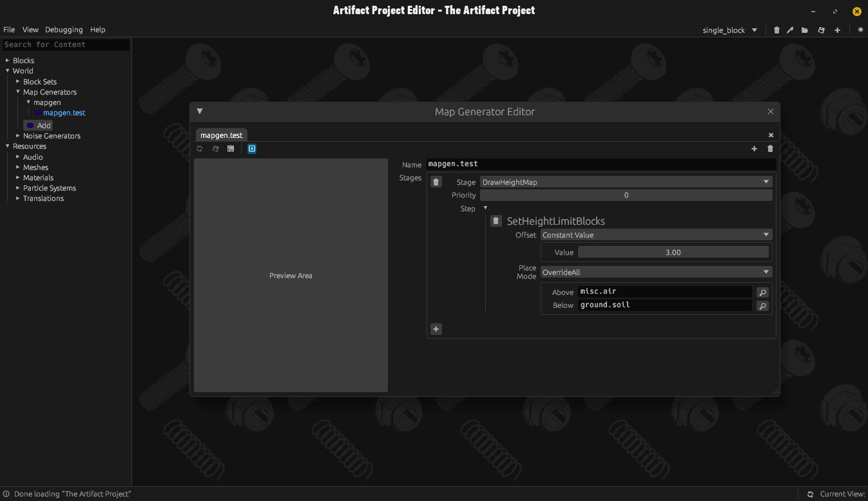Click the trash icon in the top-right toolbar

click(776, 30)
